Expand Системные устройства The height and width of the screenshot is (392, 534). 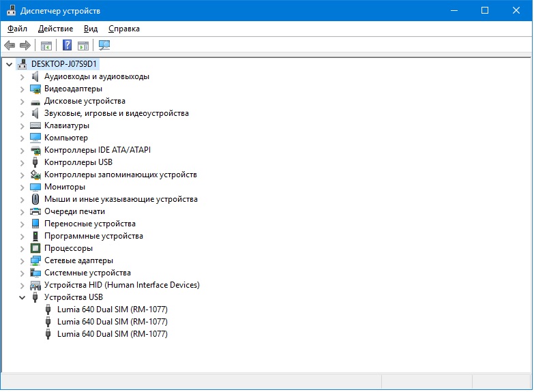22,273
